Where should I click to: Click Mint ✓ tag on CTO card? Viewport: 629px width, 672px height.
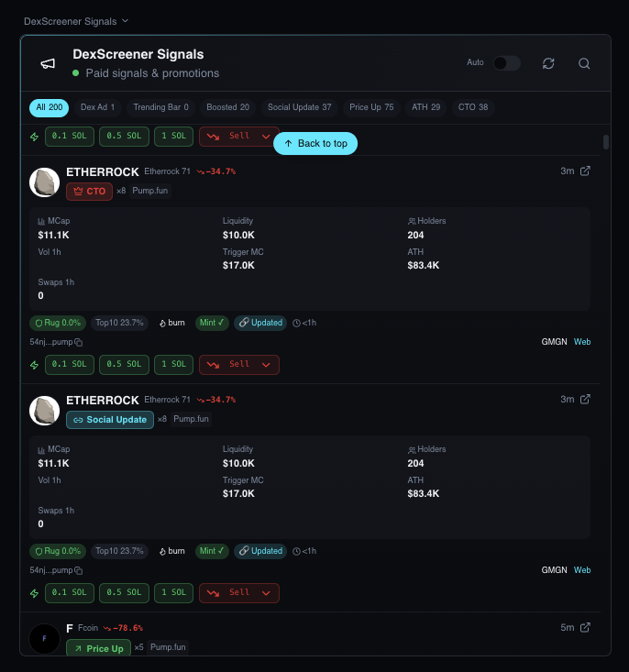click(x=212, y=323)
